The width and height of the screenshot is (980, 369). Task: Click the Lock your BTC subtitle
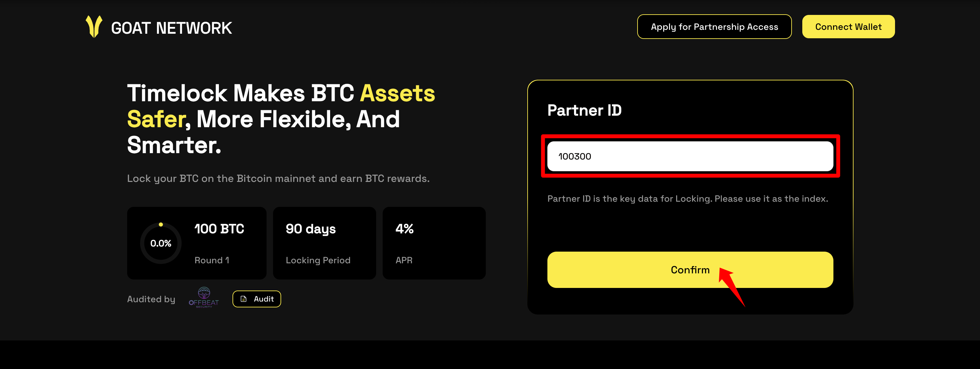[278, 178]
